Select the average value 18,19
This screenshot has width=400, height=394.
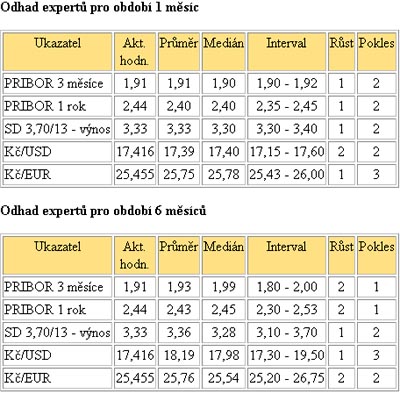179,355
